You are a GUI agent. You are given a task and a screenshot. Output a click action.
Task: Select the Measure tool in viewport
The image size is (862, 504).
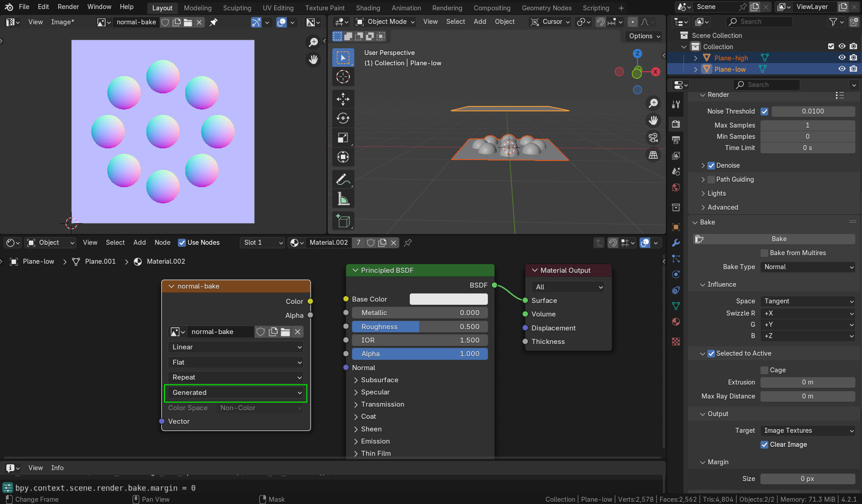tap(343, 199)
